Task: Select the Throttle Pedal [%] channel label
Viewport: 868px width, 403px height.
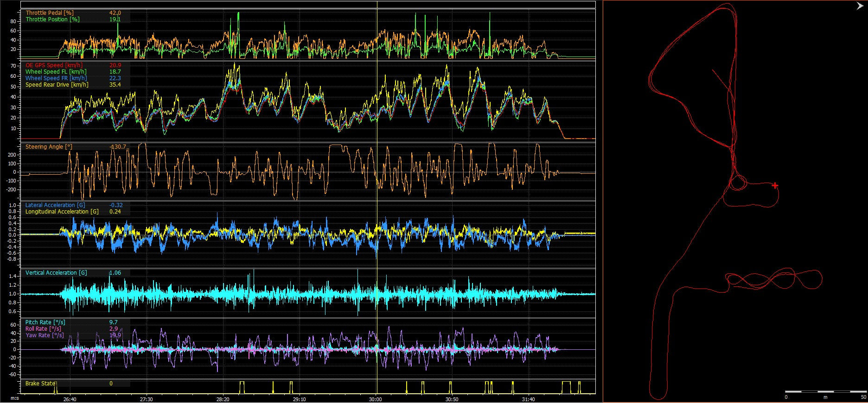Action: pyautogui.click(x=50, y=13)
